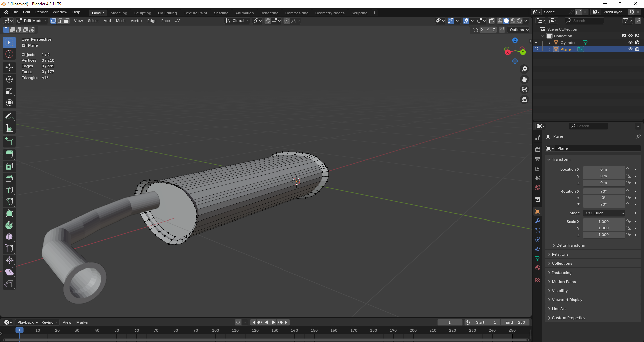
Task: Hide the Plane object in viewport
Action: tap(630, 49)
